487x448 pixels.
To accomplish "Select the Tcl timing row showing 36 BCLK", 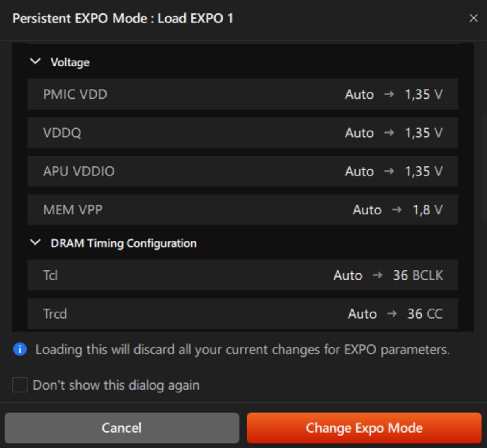I will point(242,275).
